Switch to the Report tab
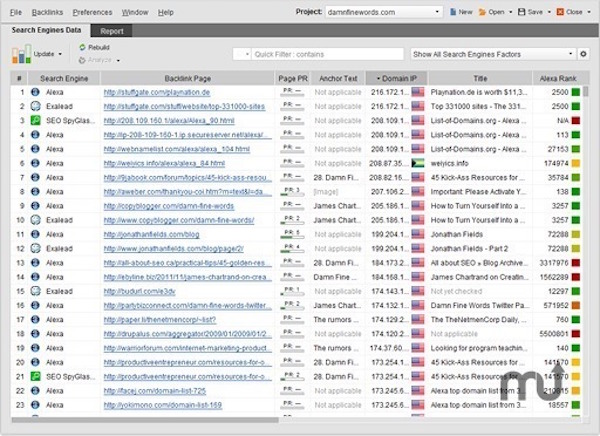Screen dimensions: 600x436 point(112,31)
